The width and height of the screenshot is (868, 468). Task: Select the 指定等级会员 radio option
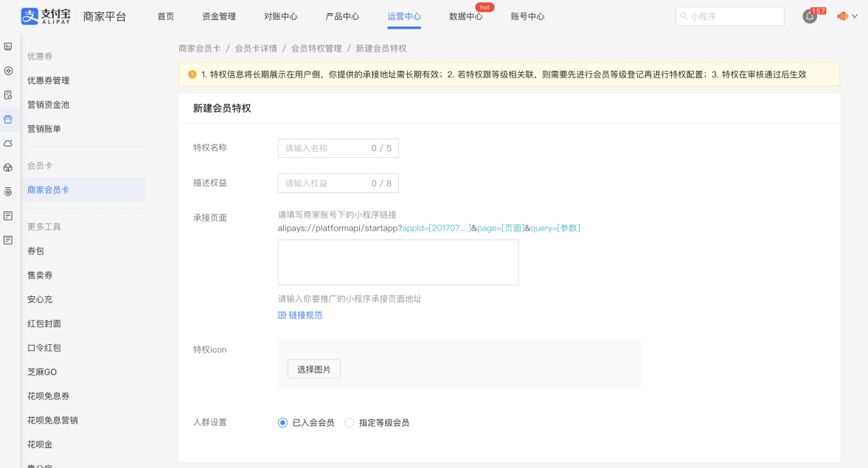point(349,422)
